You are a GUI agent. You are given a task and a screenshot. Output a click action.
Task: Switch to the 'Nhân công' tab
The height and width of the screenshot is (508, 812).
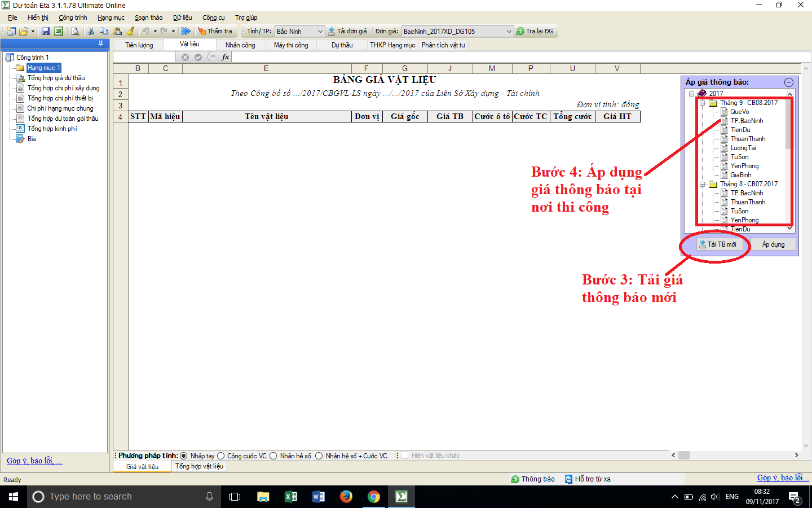[240, 45]
